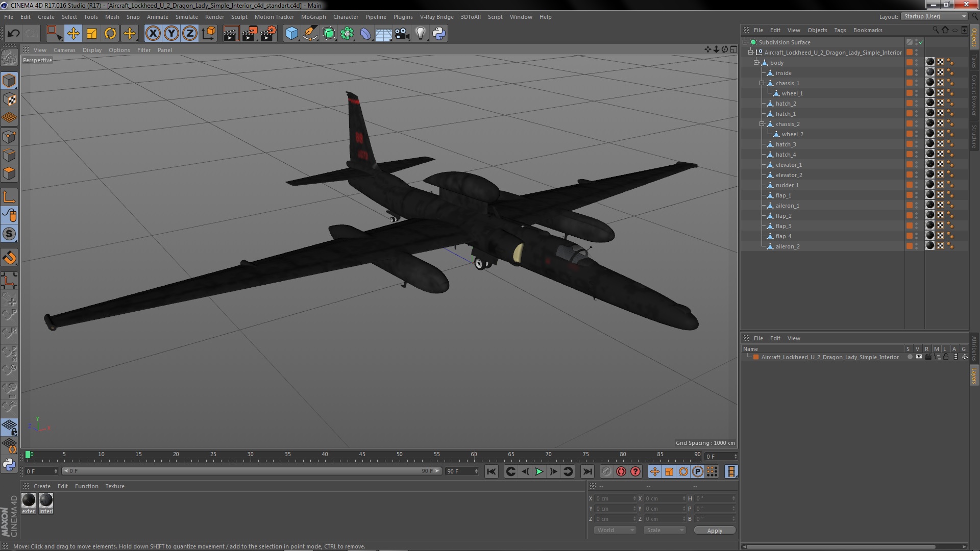980x551 pixels.
Task: Click the Enable Snap S icon
Action: point(9,234)
